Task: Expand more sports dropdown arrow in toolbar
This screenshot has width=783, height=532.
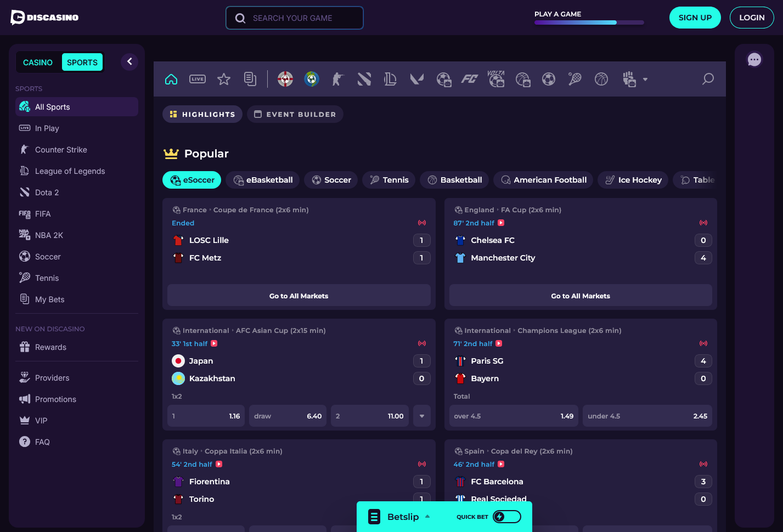Action: point(645,80)
